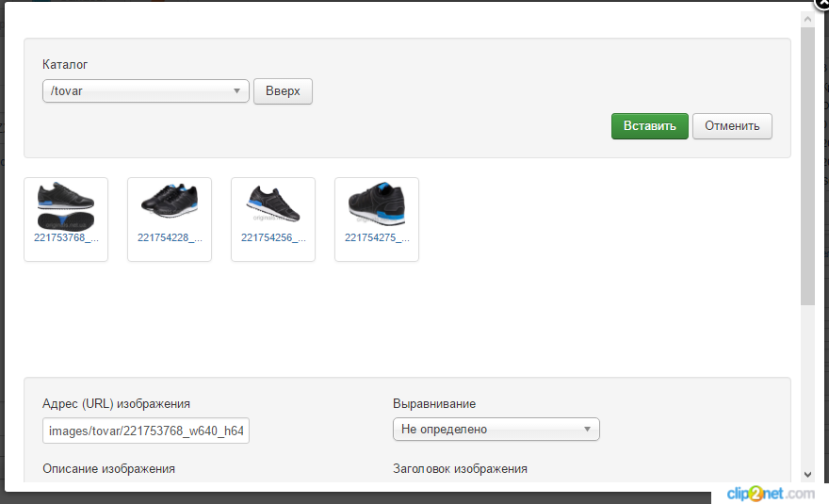The width and height of the screenshot is (829, 504).
Task: Click the Заголовок изображения label
Action: [x=460, y=468]
